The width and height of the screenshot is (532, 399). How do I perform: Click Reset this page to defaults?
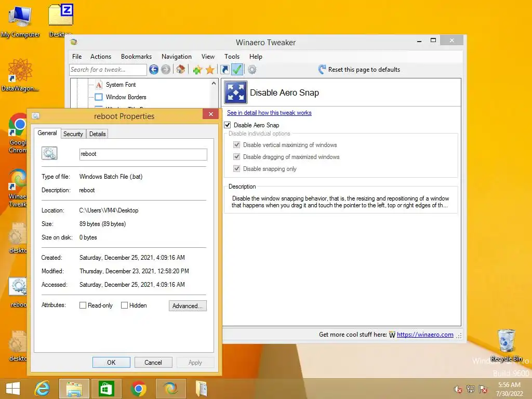360,70
